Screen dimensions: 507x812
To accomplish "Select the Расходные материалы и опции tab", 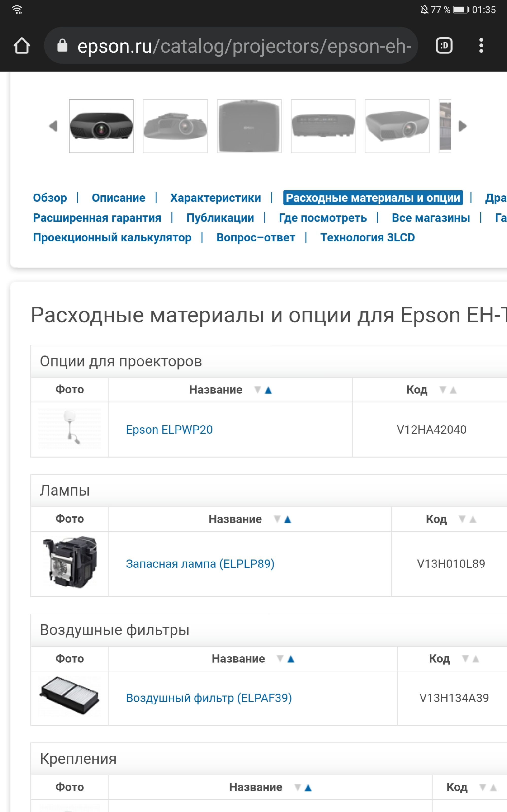I will coord(373,198).
